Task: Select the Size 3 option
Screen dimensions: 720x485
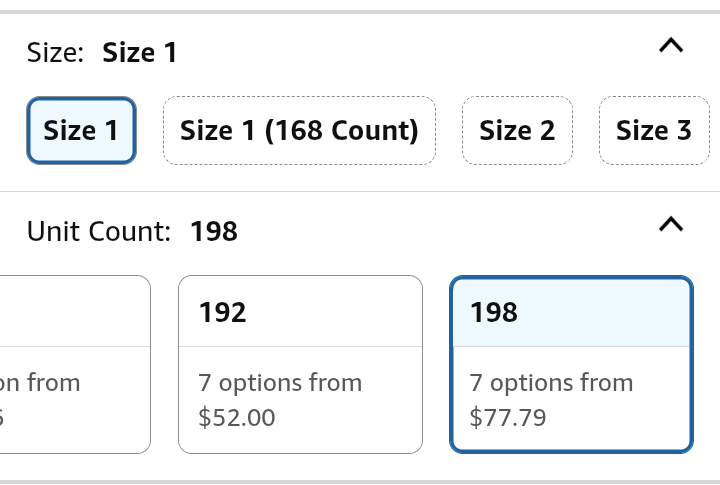Action: (x=654, y=130)
